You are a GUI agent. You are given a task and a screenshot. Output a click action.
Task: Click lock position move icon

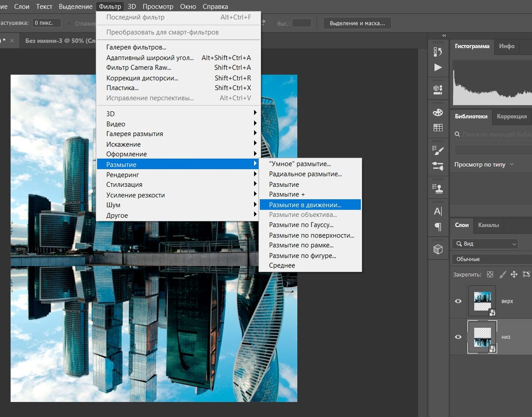pos(514,275)
